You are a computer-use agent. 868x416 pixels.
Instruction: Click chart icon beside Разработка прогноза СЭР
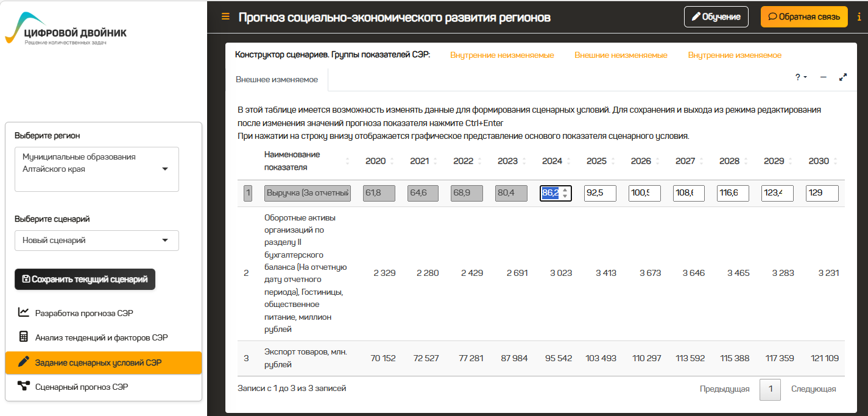24,312
